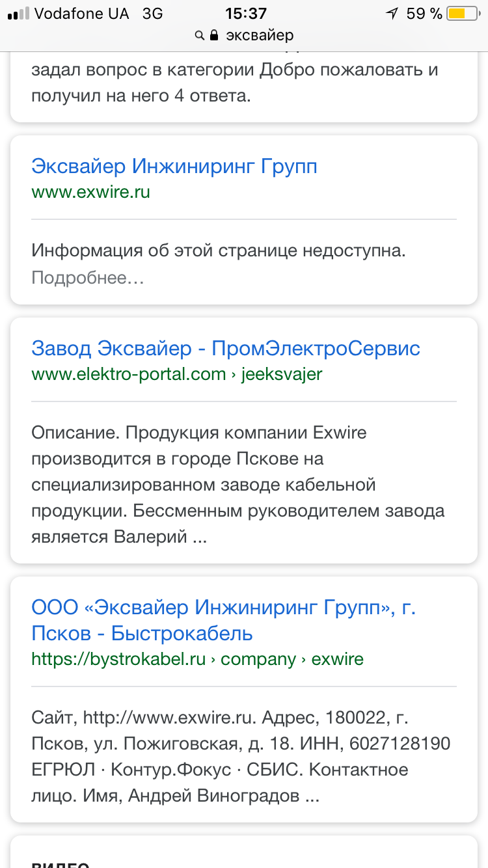Screen dimensions: 488x868
Task: Open Завод Эксвайер - ПромЭлектроСервис result
Action: tap(226, 348)
